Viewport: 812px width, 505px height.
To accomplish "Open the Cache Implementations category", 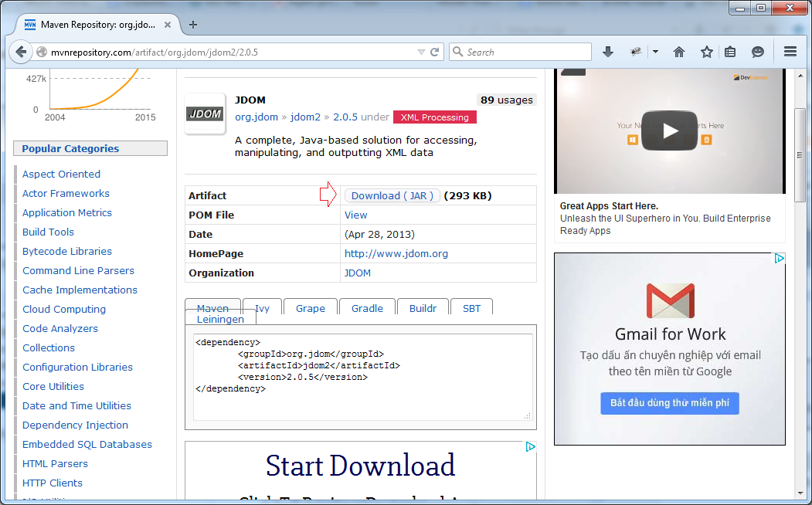I will [80, 290].
